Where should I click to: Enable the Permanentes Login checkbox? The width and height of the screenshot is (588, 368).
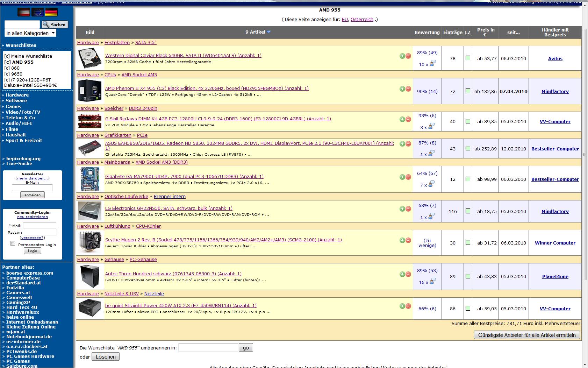click(13, 243)
